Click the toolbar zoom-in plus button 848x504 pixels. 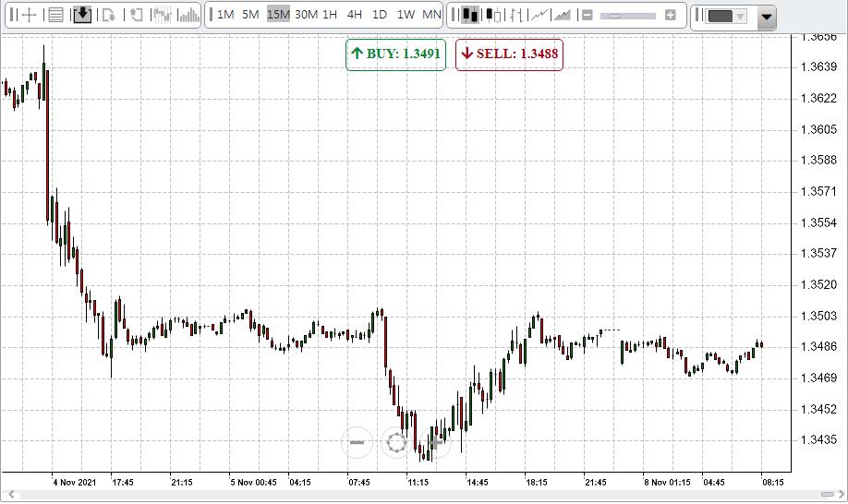(x=670, y=16)
